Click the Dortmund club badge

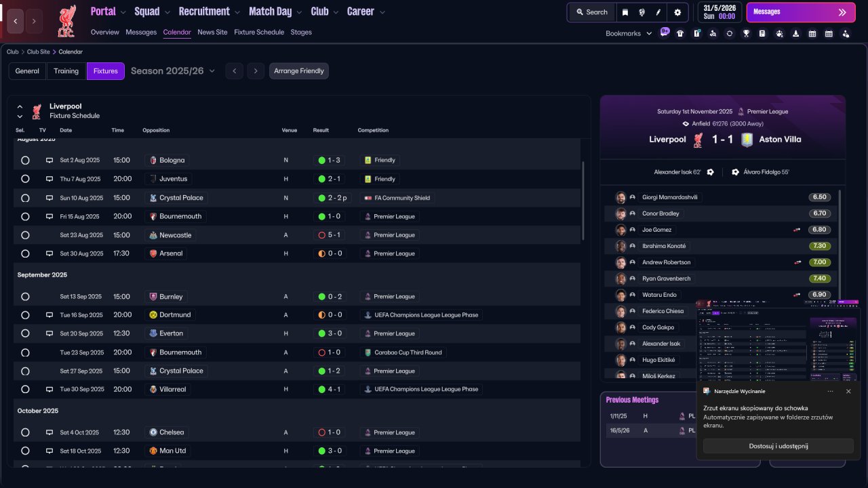(153, 315)
